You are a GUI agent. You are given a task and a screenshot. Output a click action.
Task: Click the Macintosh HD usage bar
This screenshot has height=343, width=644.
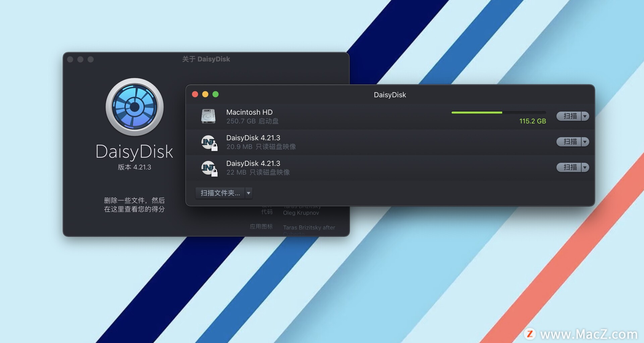(x=499, y=113)
